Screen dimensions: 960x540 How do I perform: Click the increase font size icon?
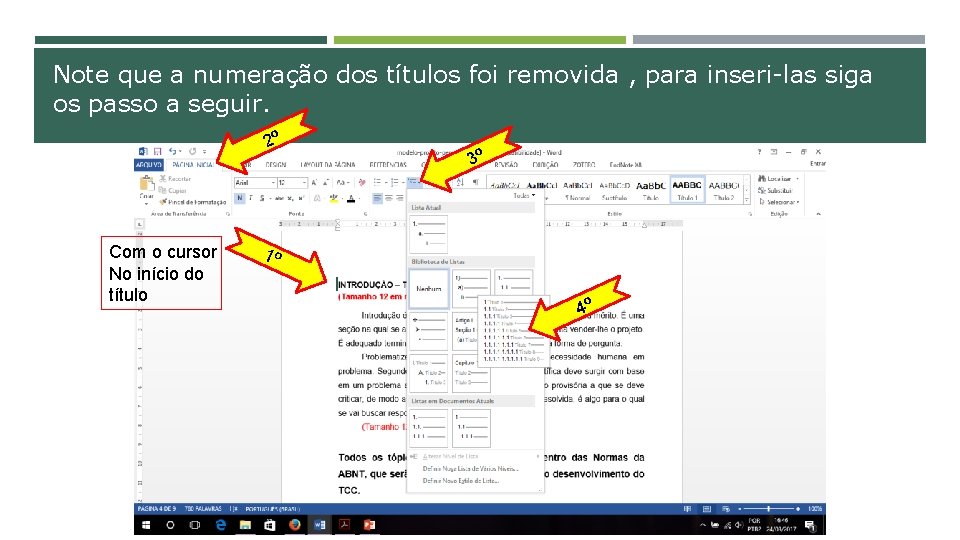tap(314, 182)
